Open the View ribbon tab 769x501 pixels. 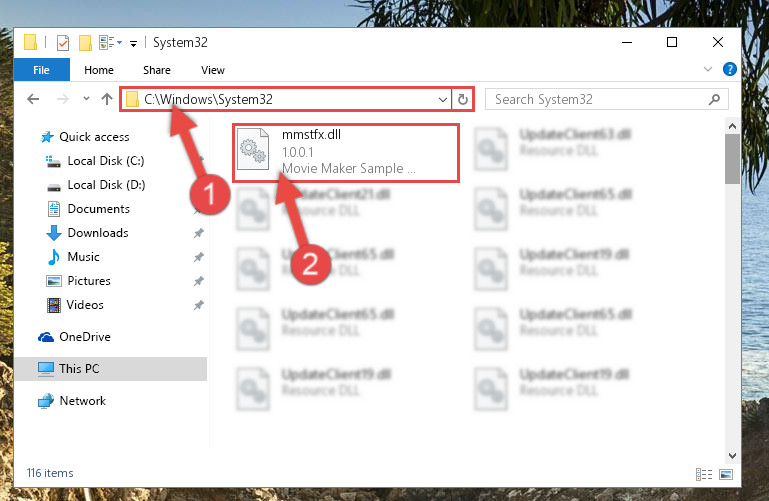213,70
